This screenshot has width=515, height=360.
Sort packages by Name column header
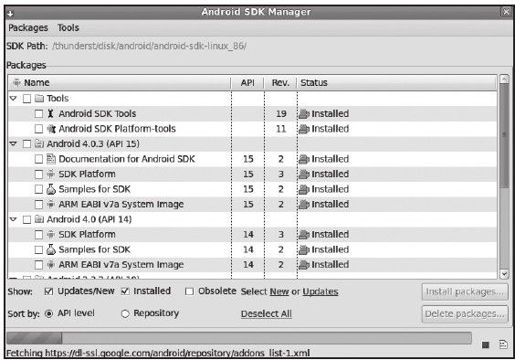tap(119, 83)
